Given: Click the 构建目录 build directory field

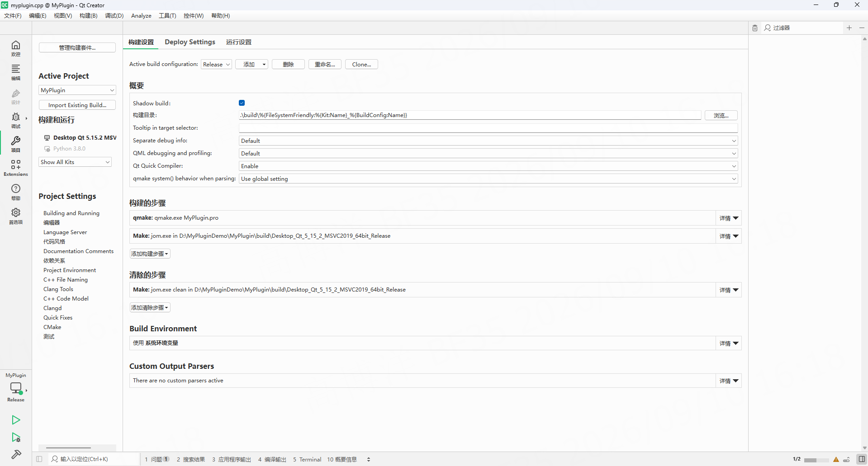Looking at the screenshot, I should [x=470, y=115].
